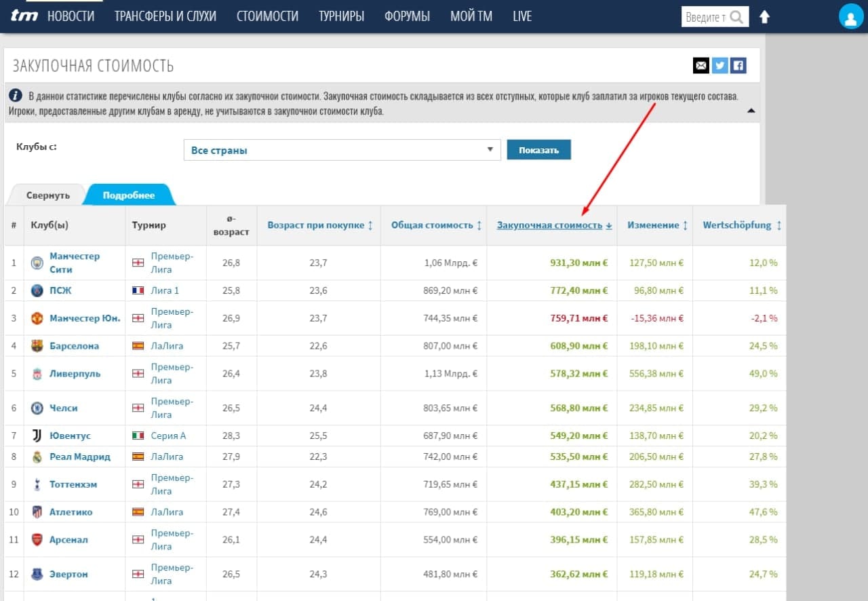Viewport: 868px width, 601px height.
Task: Click the 47,6 % Атлетико value
Action: [x=764, y=512]
